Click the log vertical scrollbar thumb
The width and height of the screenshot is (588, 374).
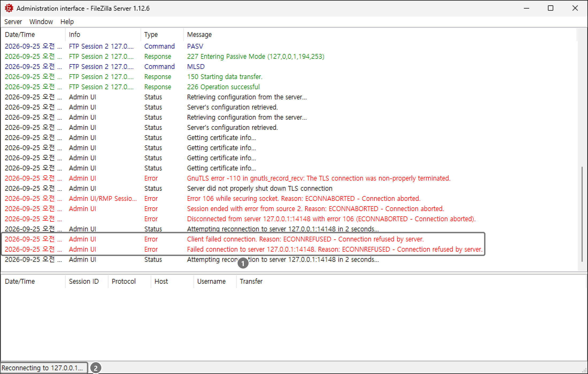(x=582, y=214)
